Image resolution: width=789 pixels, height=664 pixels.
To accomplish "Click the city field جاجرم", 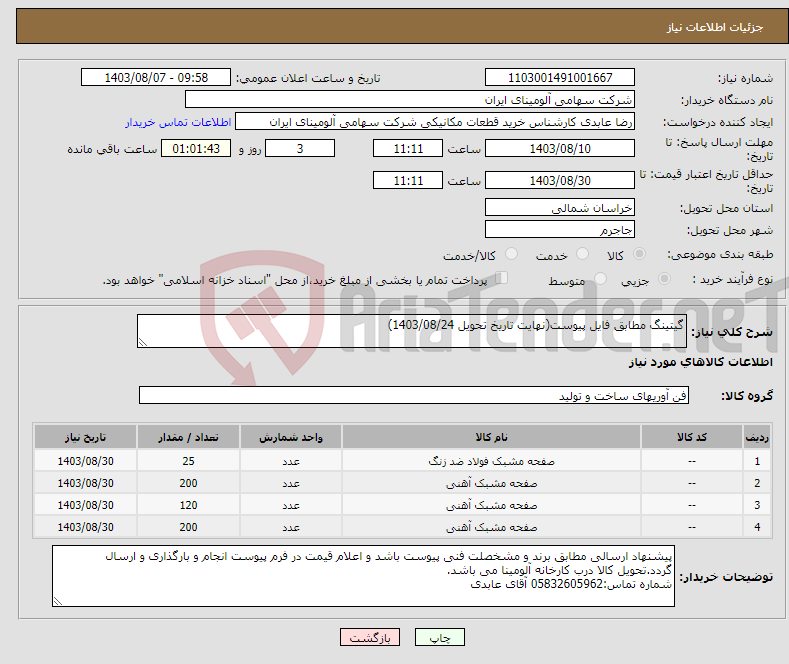I will point(560,229).
